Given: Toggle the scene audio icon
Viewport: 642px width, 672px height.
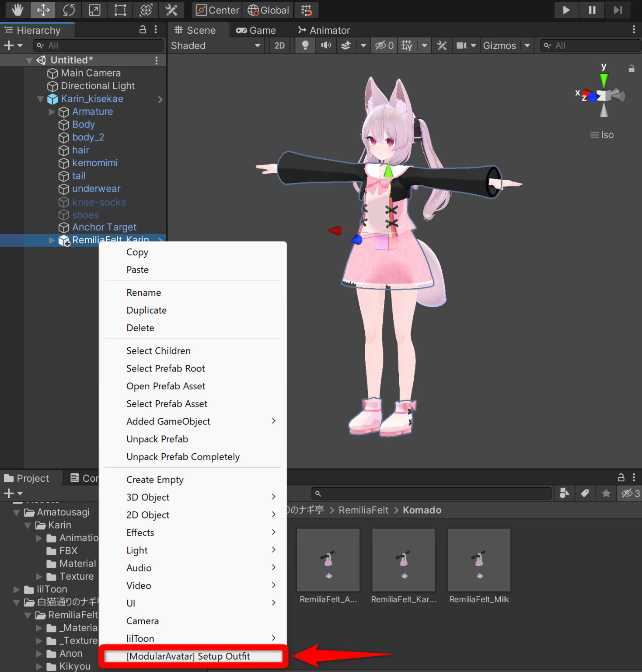Looking at the screenshot, I should [326, 45].
